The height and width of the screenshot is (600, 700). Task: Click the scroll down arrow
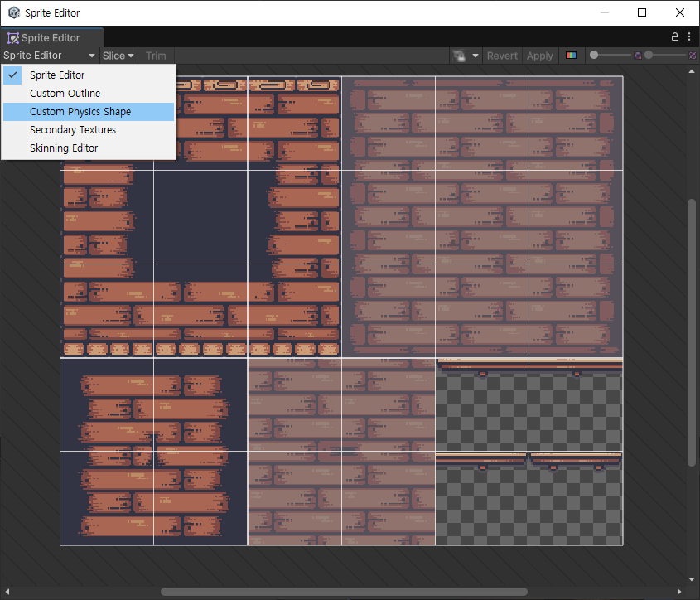[x=692, y=579]
